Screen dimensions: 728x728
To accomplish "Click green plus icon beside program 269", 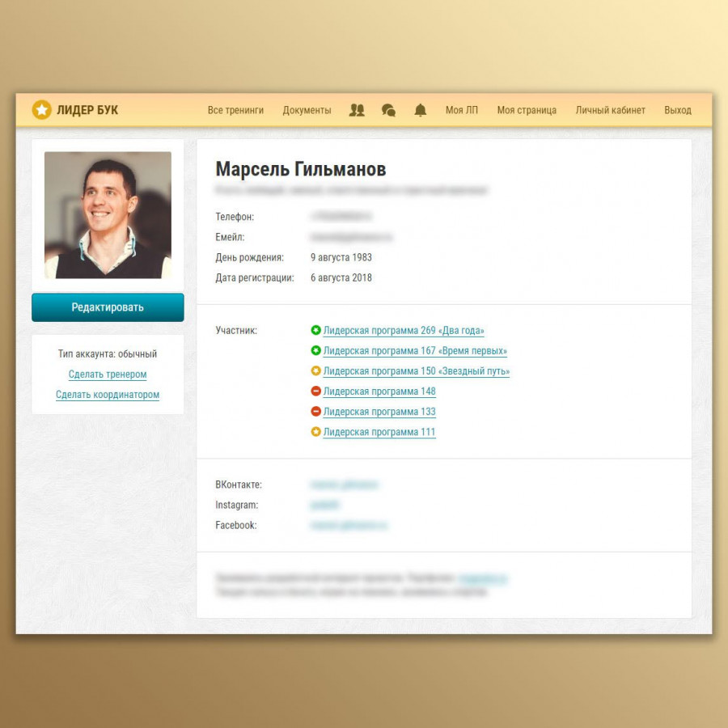I will coord(315,330).
